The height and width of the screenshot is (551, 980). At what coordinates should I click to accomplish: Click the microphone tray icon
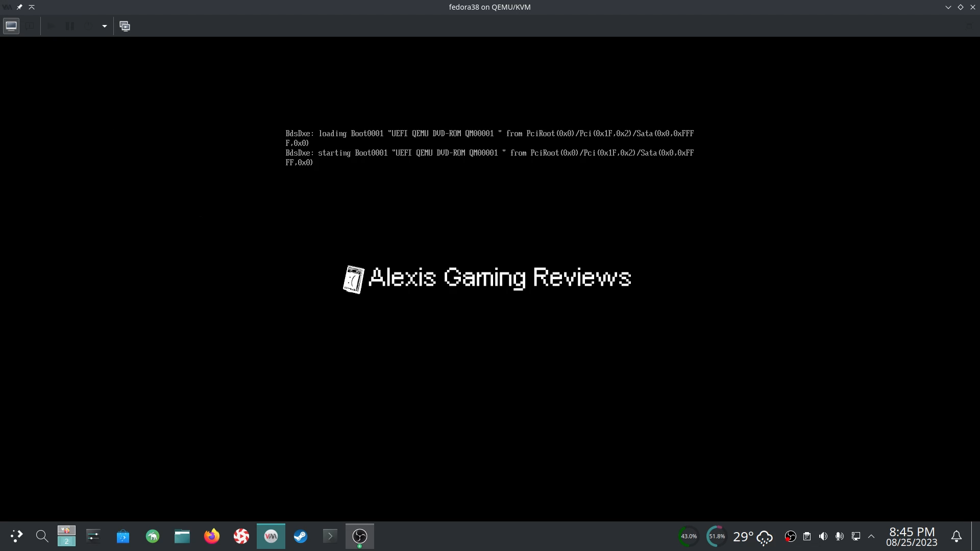pos(839,536)
